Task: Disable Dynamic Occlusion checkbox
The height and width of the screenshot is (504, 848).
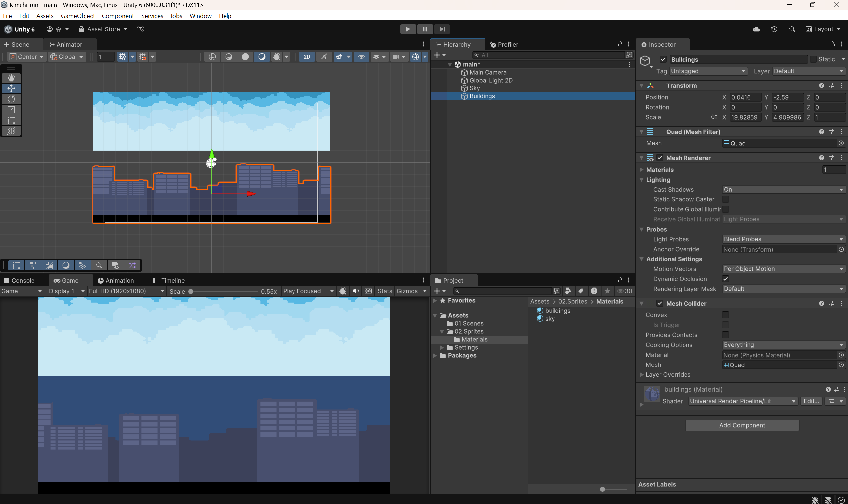Action: point(725,279)
